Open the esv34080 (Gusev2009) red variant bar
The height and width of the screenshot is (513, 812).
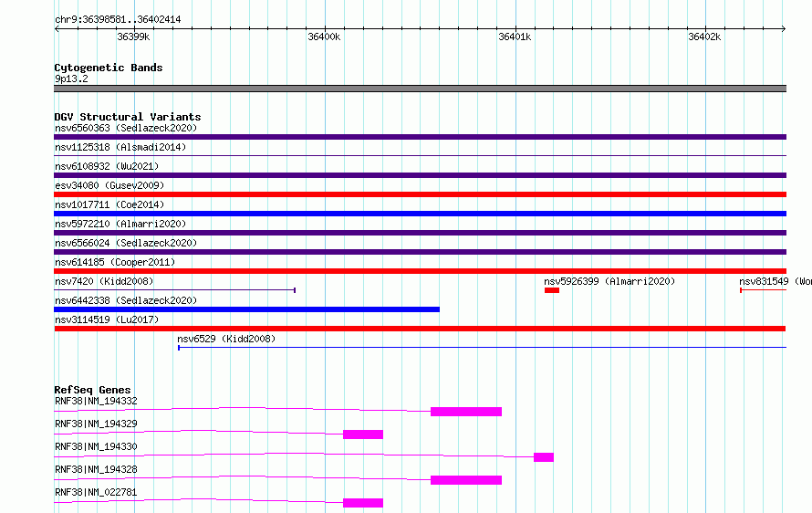coord(420,194)
